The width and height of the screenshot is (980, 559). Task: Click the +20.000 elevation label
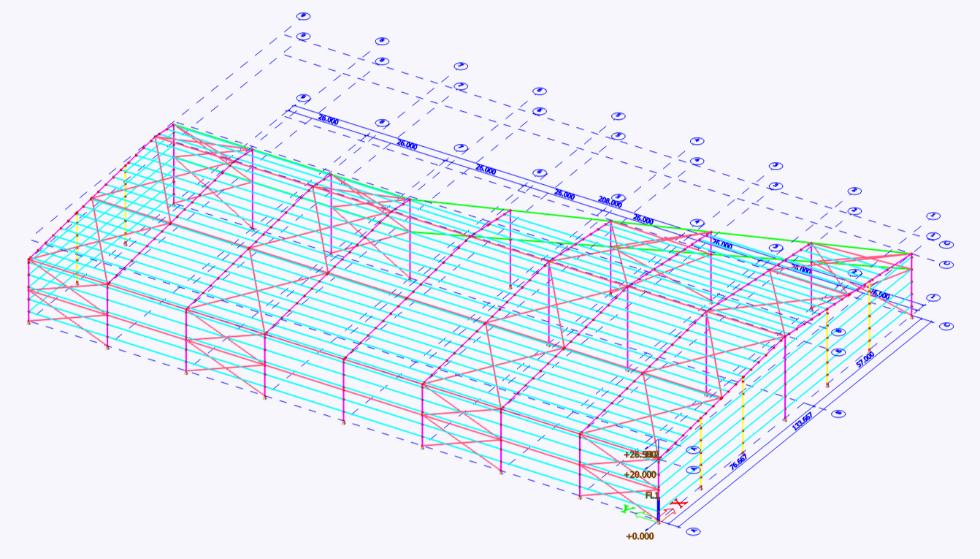click(640, 475)
